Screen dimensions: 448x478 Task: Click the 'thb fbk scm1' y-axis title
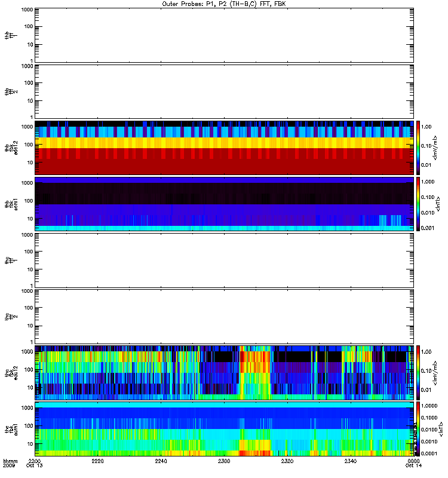(x=11, y=204)
